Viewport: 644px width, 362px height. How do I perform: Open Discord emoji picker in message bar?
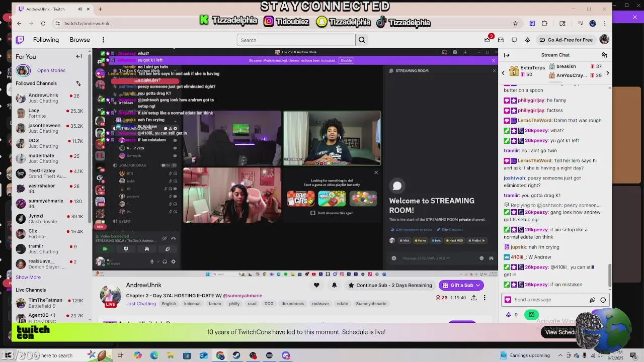[481, 258]
